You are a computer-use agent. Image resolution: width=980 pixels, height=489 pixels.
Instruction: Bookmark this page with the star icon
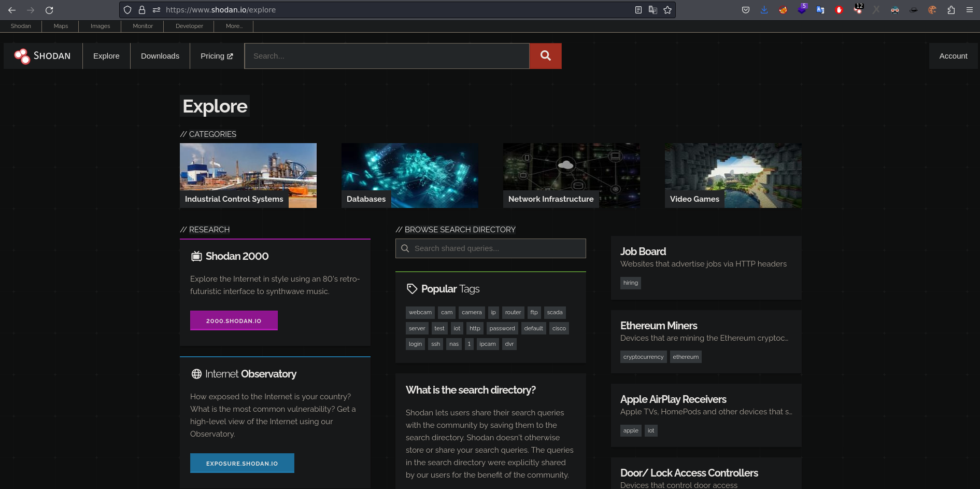point(667,10)
